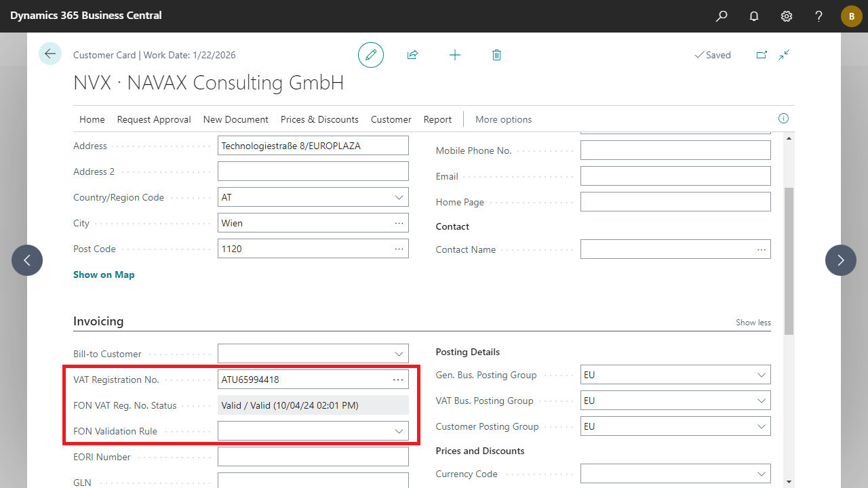Open the help question mark
Screen dimensions: 868x488
(819, 16)
